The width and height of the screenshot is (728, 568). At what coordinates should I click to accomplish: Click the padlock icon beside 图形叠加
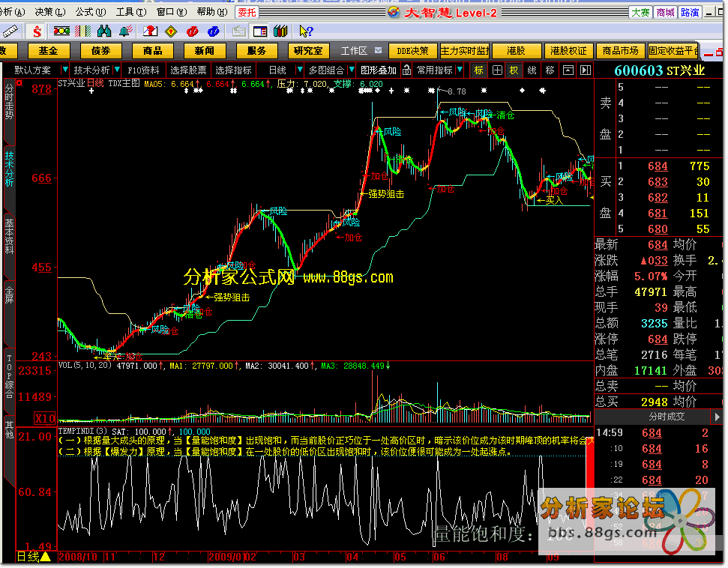pyautogui.click(x=406, y=70)
